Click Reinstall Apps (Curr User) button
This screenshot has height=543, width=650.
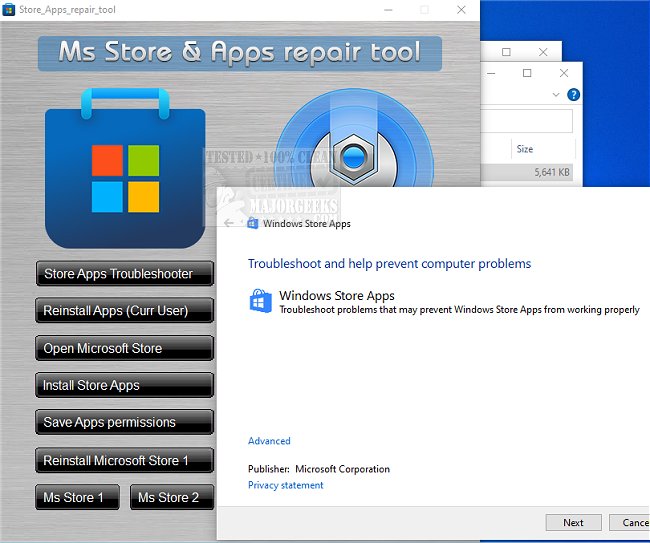pos(124,310)
